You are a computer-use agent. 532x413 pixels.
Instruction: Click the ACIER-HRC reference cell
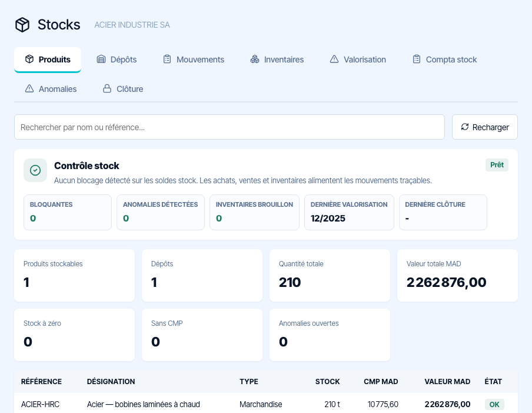coord(40,404)
